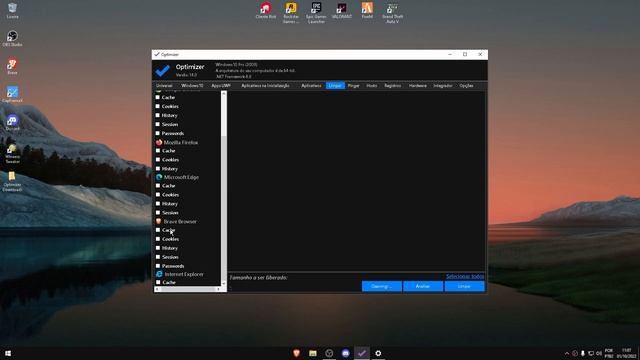Switch to the Hardware tab
The height and width of the screenshot is (360, 640).
coord(418,86)
